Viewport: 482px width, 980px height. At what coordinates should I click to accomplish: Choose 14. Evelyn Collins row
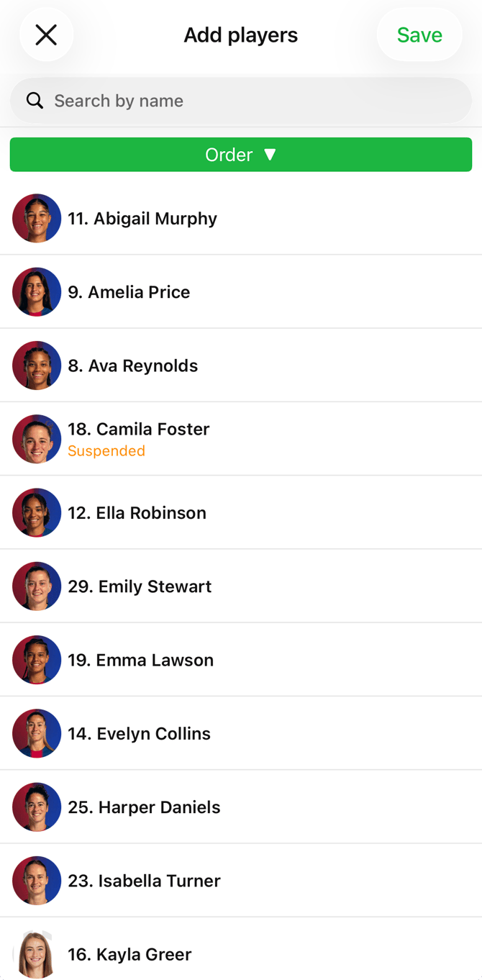241,733
